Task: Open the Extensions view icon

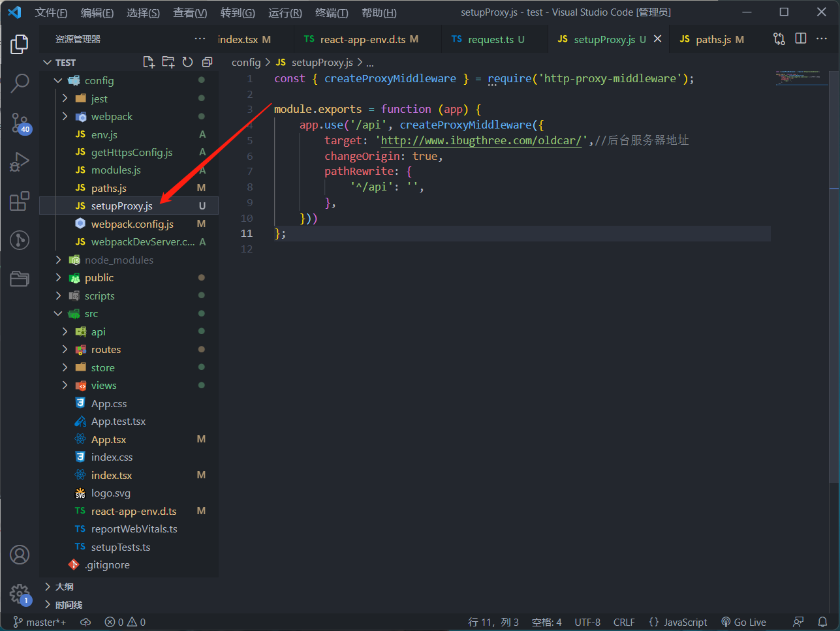Action: 20,201
